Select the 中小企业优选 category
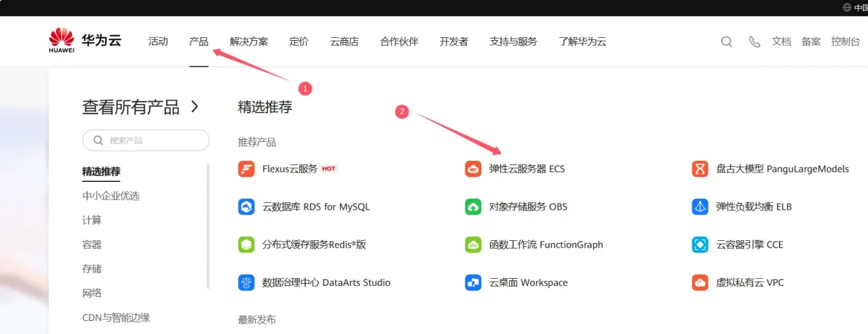The width and height of the screenshot is (868, 334). coord(111,196)
